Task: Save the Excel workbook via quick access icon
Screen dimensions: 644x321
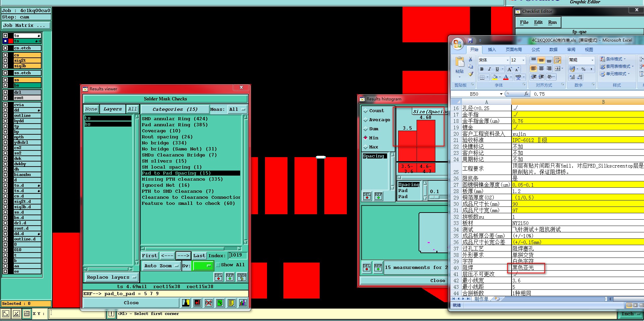Action: pos(470,40)
